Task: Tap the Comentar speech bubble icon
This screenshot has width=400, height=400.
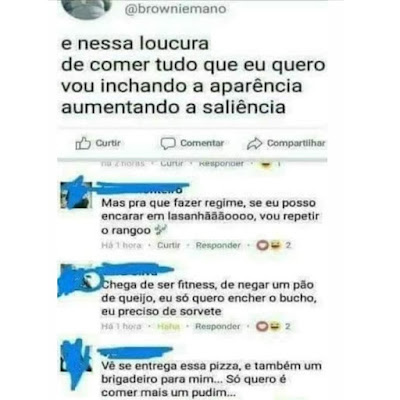Action: pyautogui.click(x=168, y=143)
